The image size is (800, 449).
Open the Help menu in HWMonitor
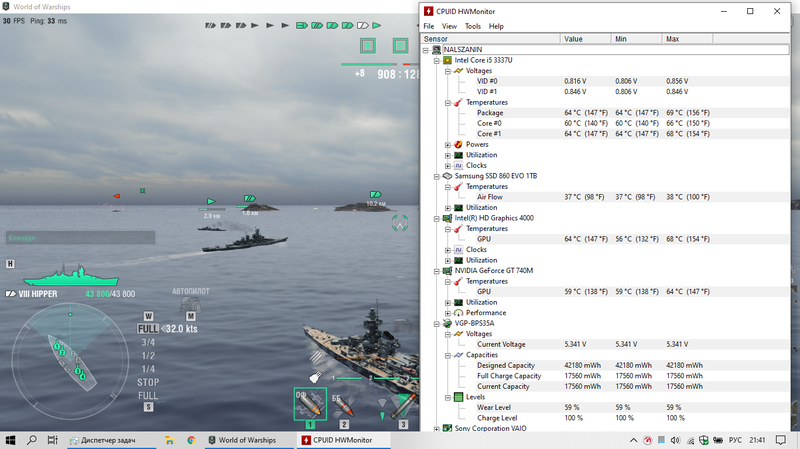(496, 26)
